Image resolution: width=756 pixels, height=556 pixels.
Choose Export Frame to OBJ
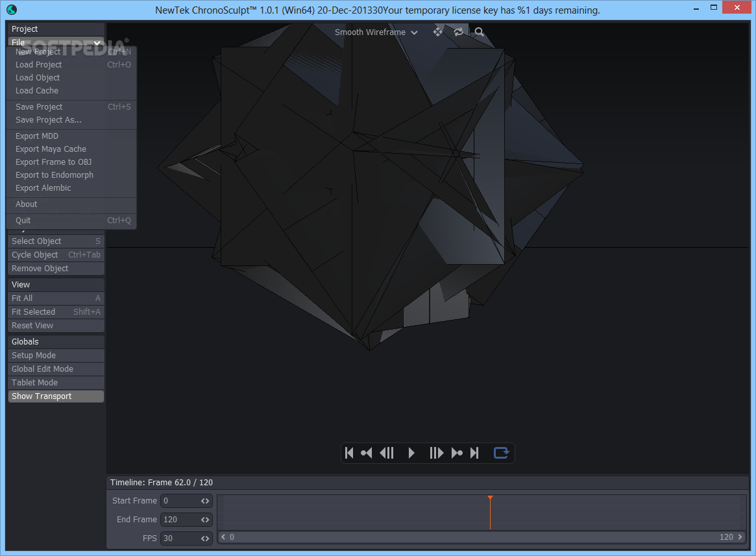pyautogui.click(x=73, y=162)
